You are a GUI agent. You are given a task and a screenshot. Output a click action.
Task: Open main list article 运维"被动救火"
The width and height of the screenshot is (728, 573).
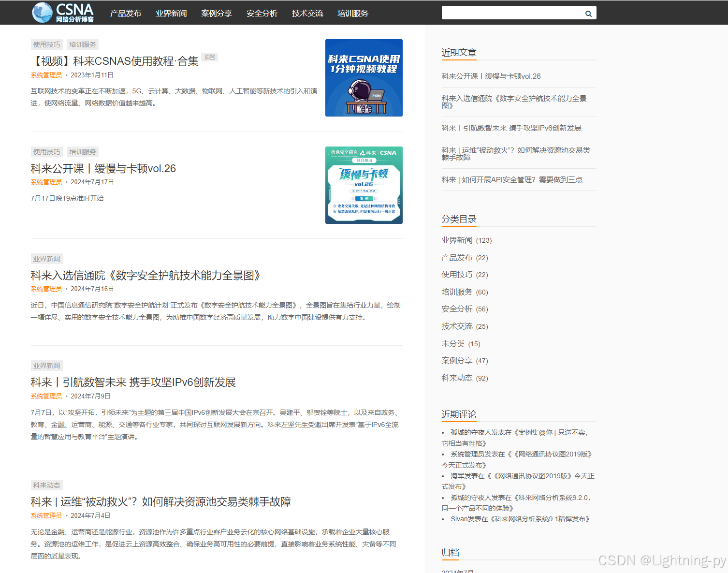point(161,502)
